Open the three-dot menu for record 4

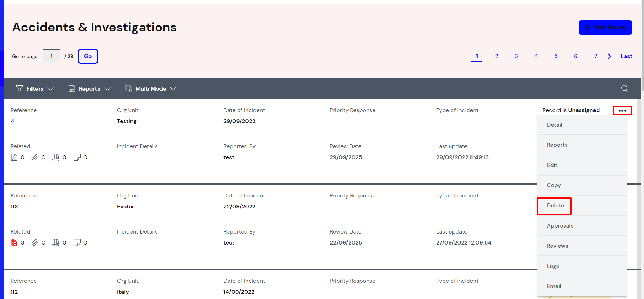coord(622,111)
